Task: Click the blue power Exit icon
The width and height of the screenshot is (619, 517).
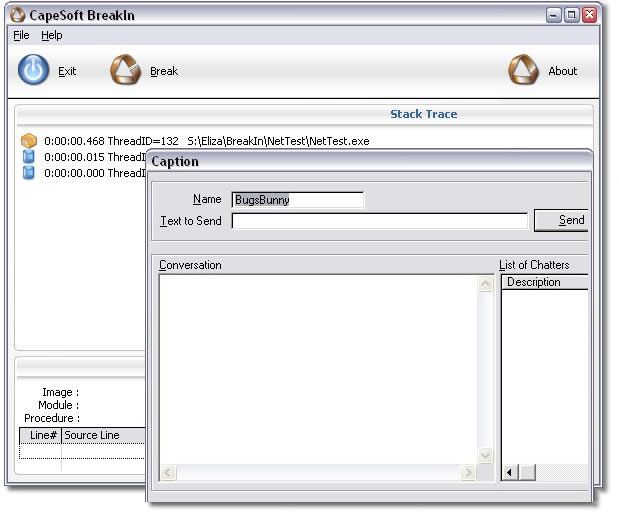Action: pyautogui.click(x=34, y=71)
